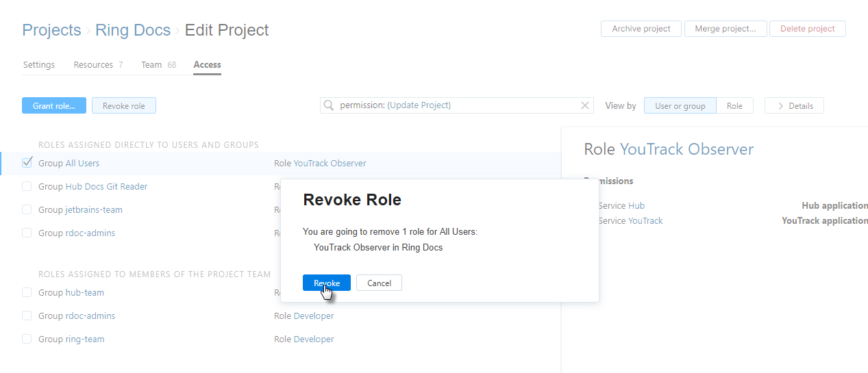This screenshot has width=868, height=373.
Task: Open the Merge project dialog
Action: tap(726, 29)
